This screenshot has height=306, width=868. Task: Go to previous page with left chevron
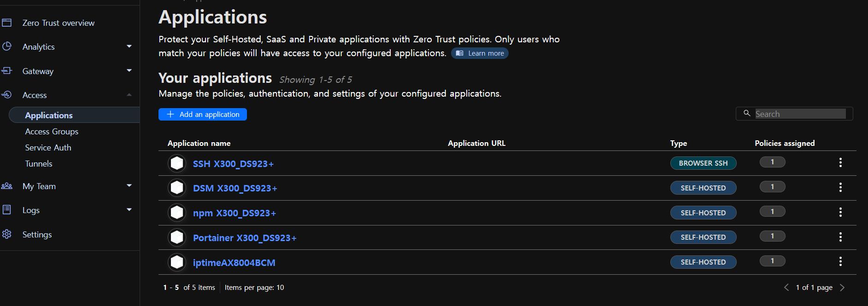(x=786, y=288)
